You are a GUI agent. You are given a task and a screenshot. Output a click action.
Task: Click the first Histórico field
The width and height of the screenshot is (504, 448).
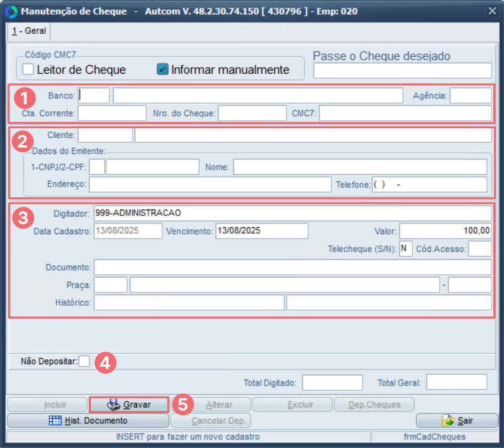(x=189, y=303)
